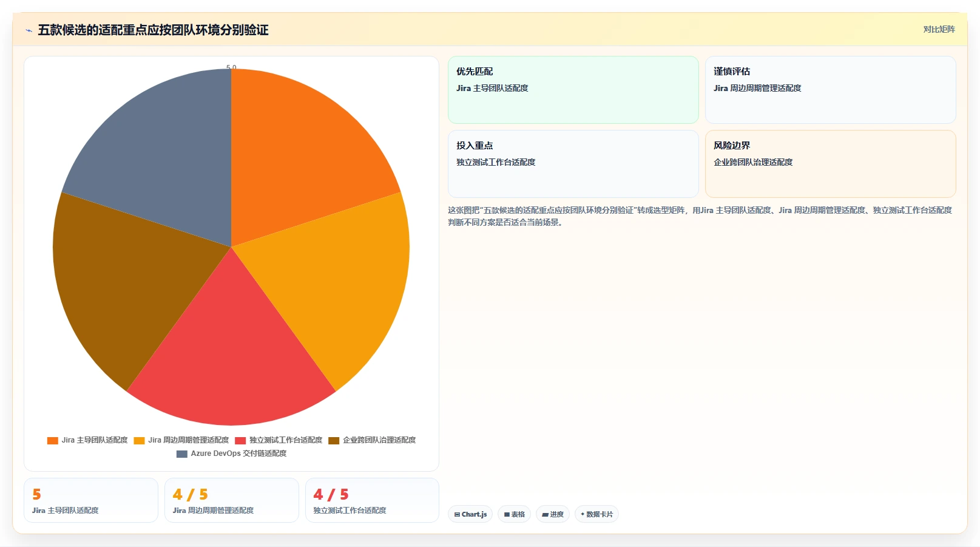Click the Chart.js tag chip
980x547 pixels.
470,514
